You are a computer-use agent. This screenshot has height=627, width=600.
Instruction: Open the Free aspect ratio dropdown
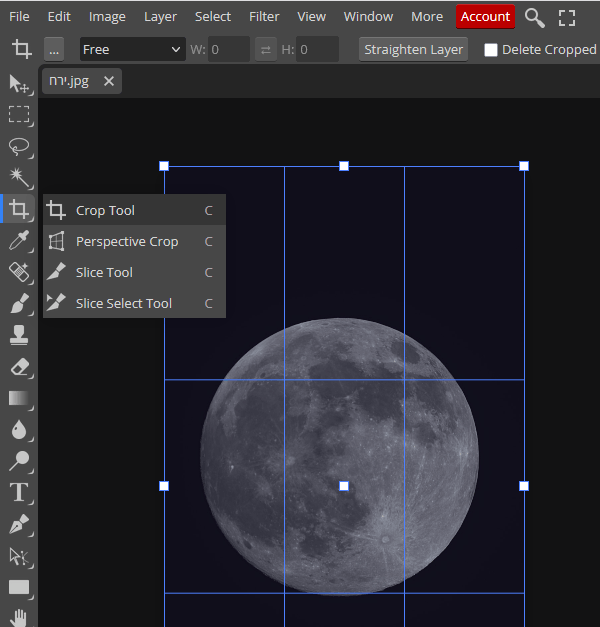click(x=132, y=49)
